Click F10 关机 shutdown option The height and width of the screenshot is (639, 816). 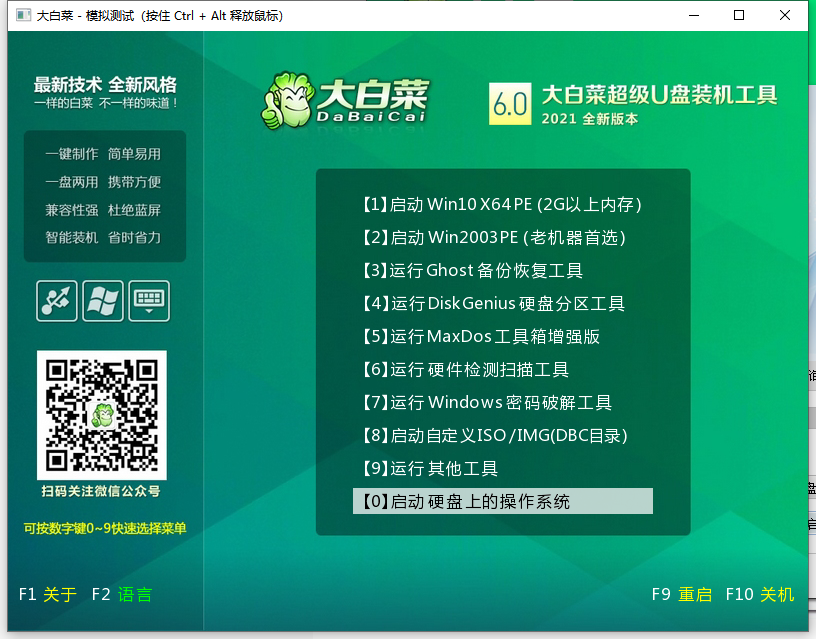click(x=760, y=594)
